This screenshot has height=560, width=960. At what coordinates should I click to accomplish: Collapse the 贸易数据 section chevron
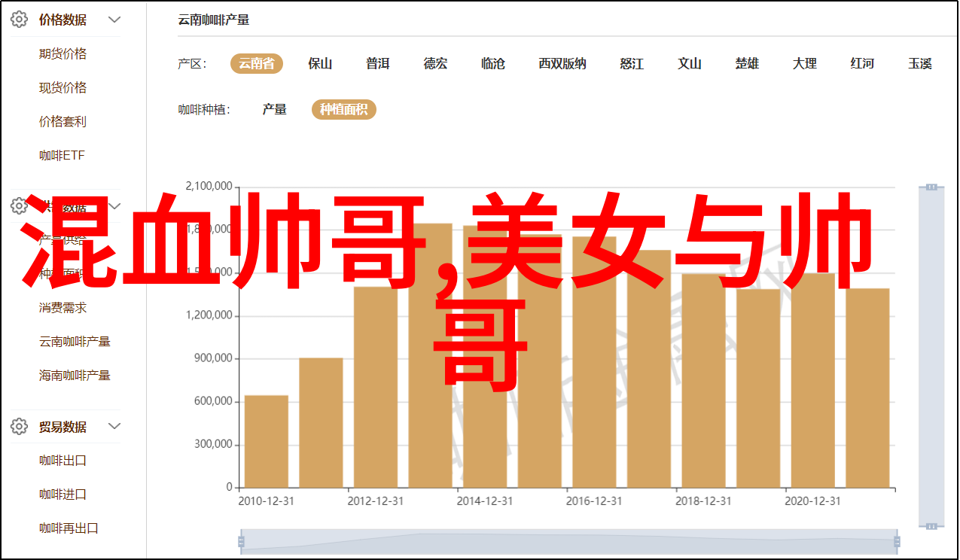point(114,427)
